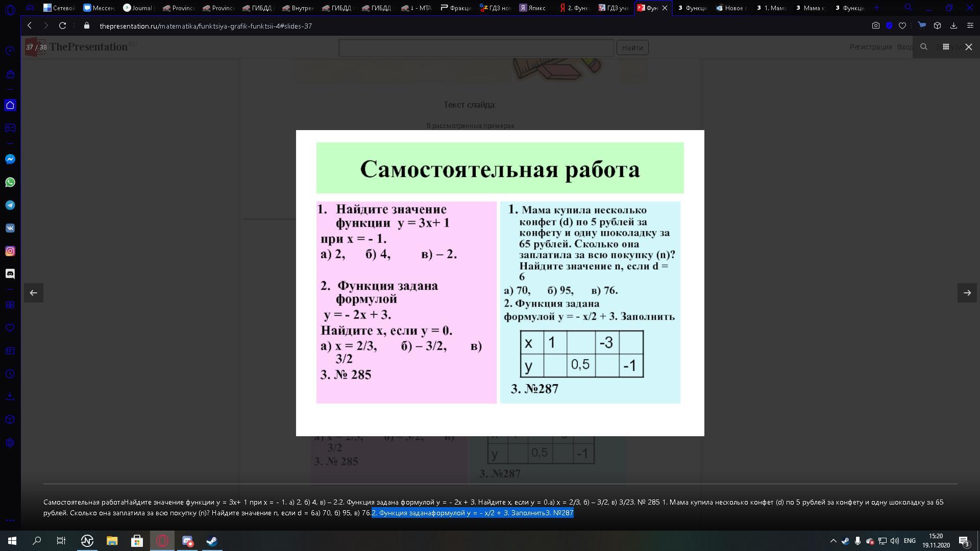Expand the hidden system tray icons chevron
This screenshot has height=551, width=980.
click(x=833, y=541)
